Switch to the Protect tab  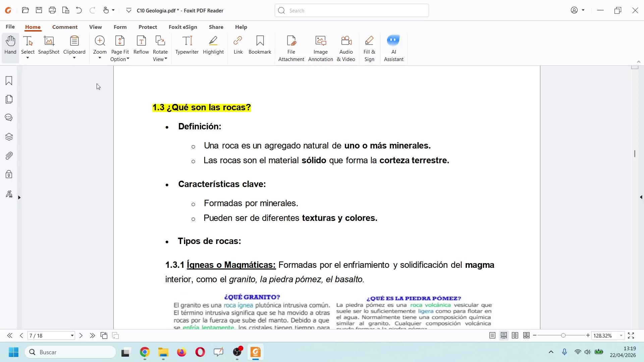click(148, 27)
